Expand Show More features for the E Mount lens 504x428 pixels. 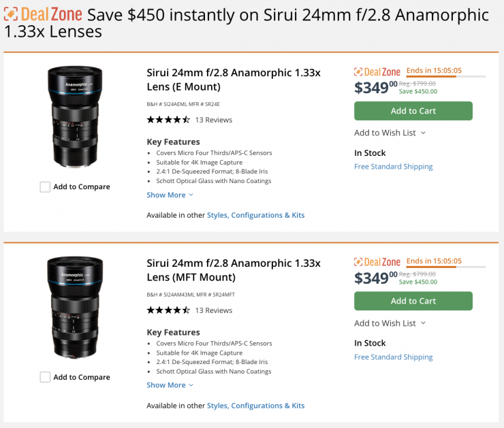coord(170,195)
